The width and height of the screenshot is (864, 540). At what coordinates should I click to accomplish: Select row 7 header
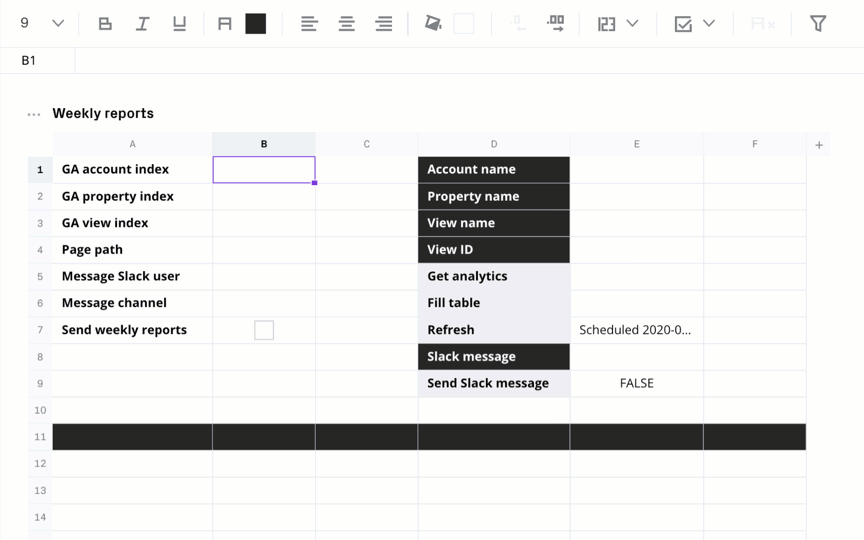[x=40, y=330]
